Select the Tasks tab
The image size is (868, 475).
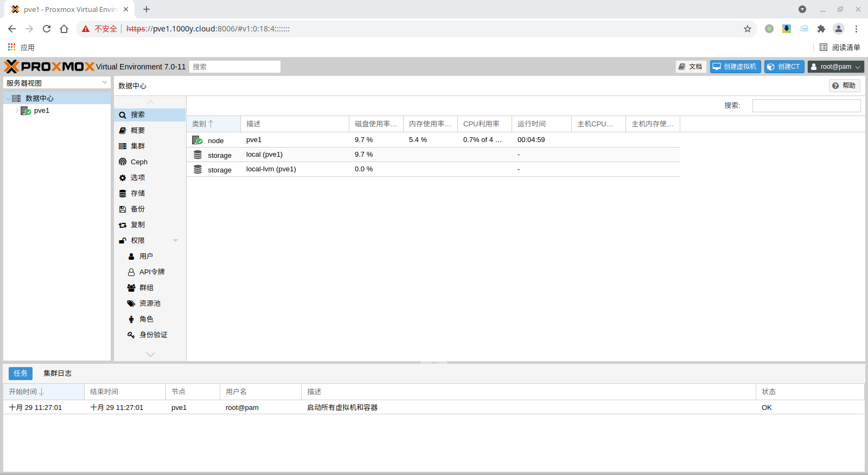coord(21,373)
